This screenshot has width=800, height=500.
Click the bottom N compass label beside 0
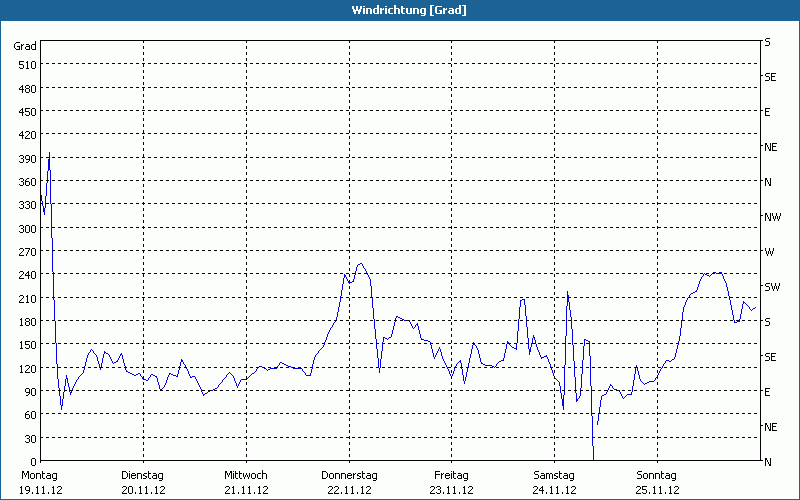coord(768,462)
